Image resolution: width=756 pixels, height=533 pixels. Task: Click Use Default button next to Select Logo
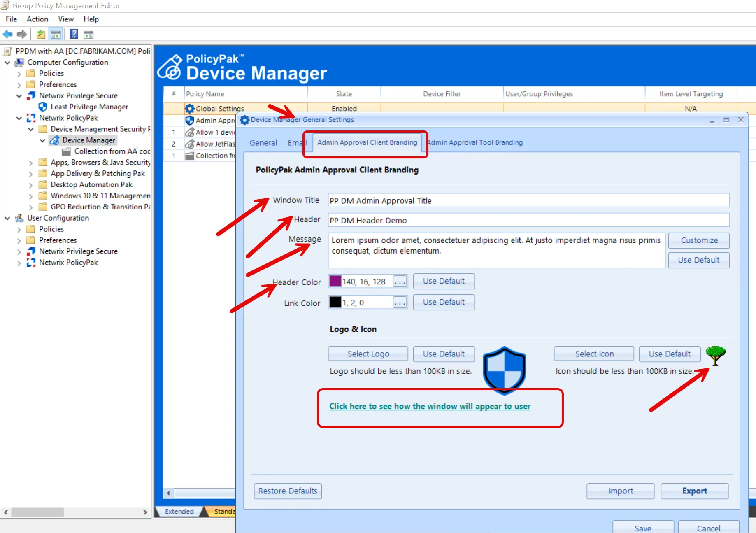coord(444,354)
